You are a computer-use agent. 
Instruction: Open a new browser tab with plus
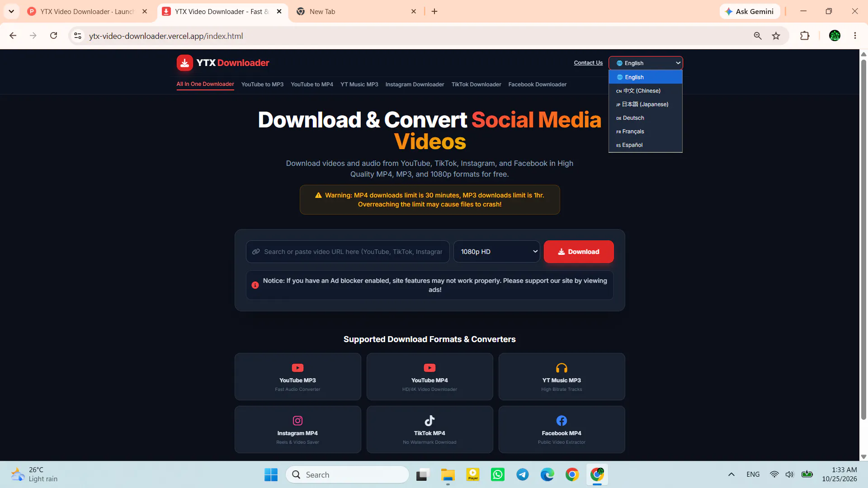(434, 11)
